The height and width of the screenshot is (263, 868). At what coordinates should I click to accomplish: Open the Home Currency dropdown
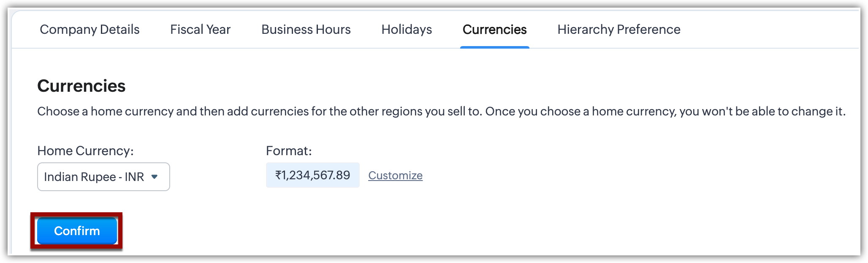(103, 177)
